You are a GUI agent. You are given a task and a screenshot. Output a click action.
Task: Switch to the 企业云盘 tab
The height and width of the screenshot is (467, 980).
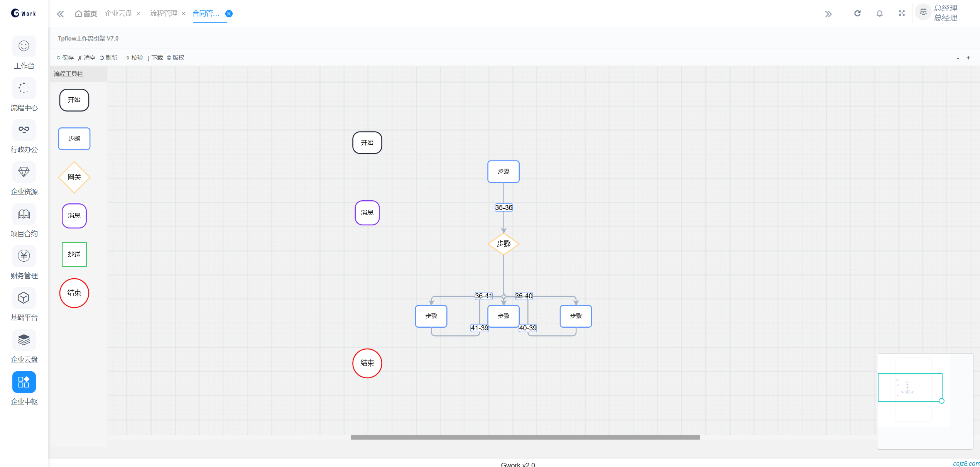(118, 14)
